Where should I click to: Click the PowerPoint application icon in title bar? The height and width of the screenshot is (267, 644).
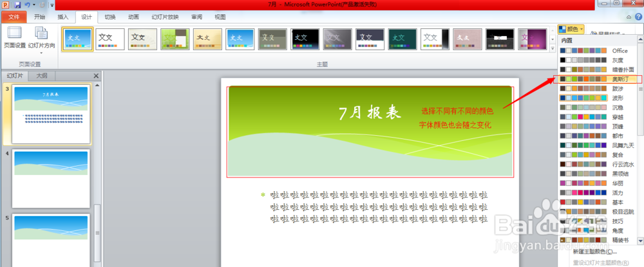(x=6, y=5)
